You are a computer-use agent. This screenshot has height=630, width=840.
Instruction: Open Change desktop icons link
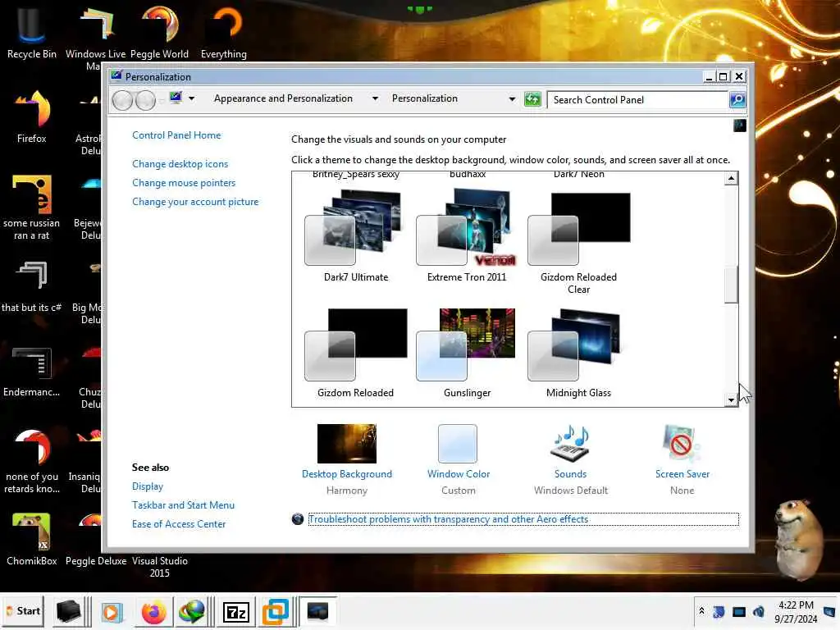point(180,164)
